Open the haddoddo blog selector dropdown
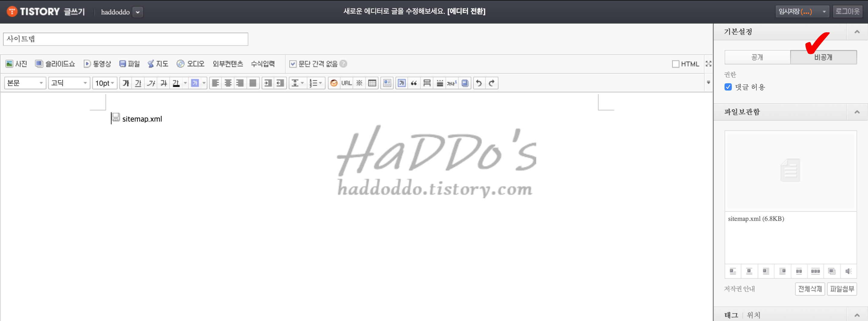The width and height of the screenshot is (868, 321). pos(137,12)
